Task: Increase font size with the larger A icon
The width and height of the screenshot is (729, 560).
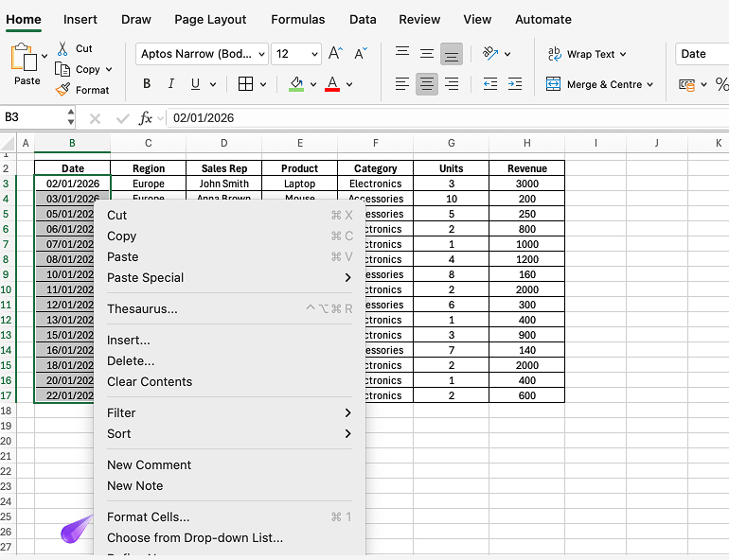Action: point(335,54)
